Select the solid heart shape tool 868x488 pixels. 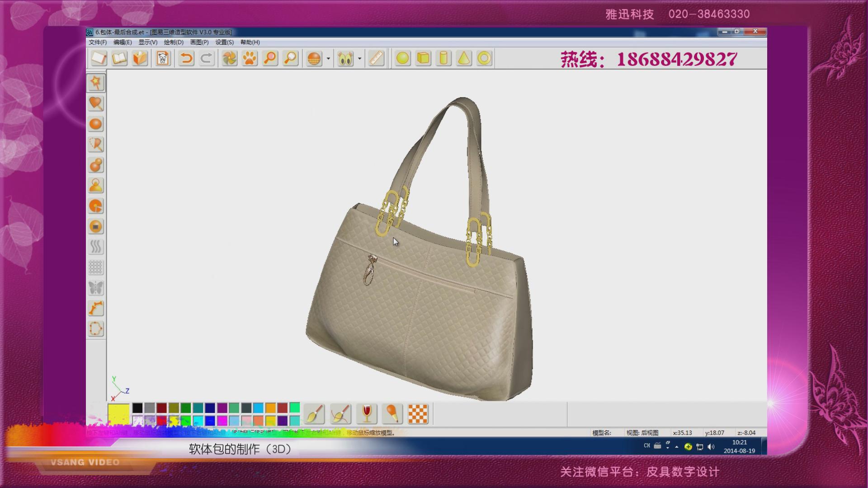(x=96, y=103)
